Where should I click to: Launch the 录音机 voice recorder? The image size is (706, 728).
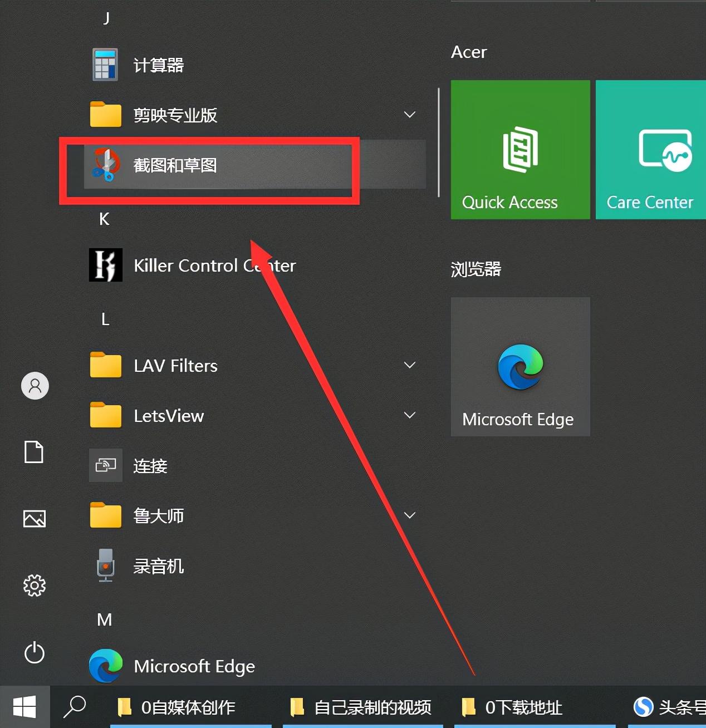(158, 565)
